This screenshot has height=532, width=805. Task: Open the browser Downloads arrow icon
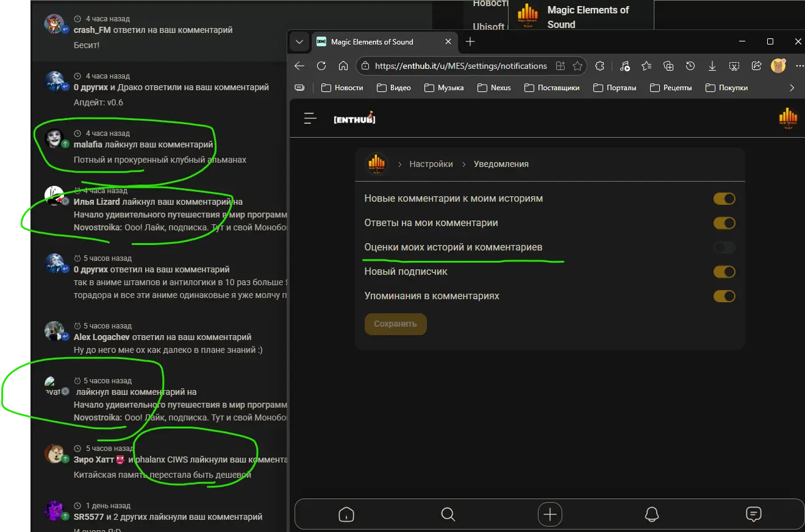coord(712,66)
